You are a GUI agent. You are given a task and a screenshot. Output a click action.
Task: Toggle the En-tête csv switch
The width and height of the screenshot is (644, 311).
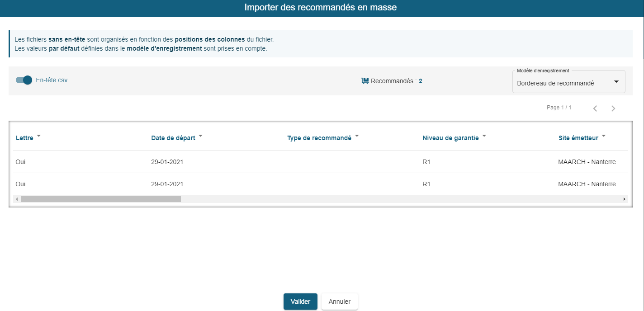(24, 80)
